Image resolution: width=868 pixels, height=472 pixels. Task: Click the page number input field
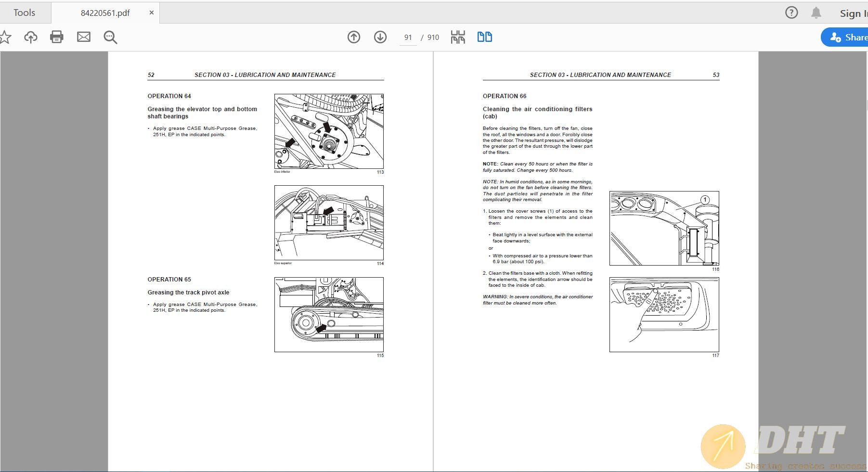coord(408,38)
